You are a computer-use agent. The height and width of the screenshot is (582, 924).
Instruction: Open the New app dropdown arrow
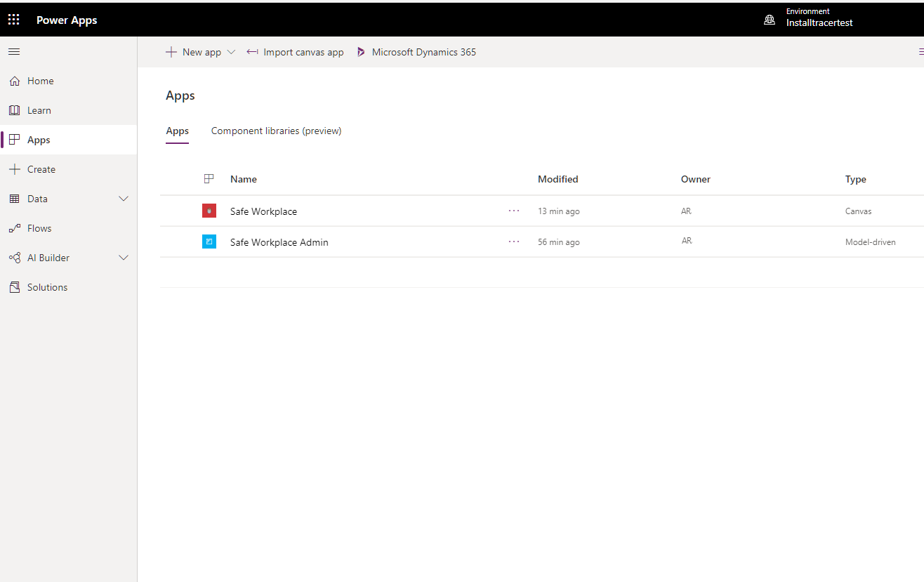pyautogui.click(x=231, y=52)
